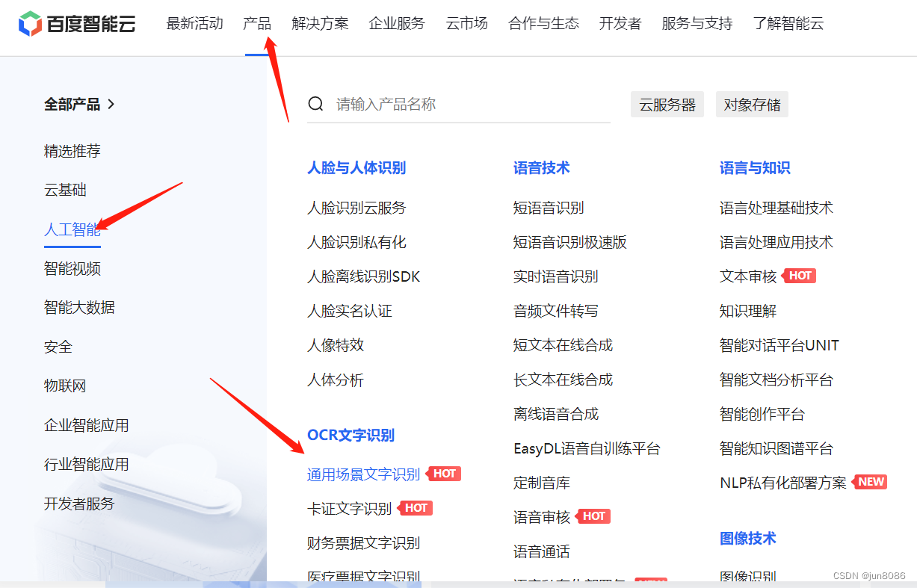The image size is (917, 588).
Task: Open 人脸识别云服务 product page
Action: coord(356,208)
